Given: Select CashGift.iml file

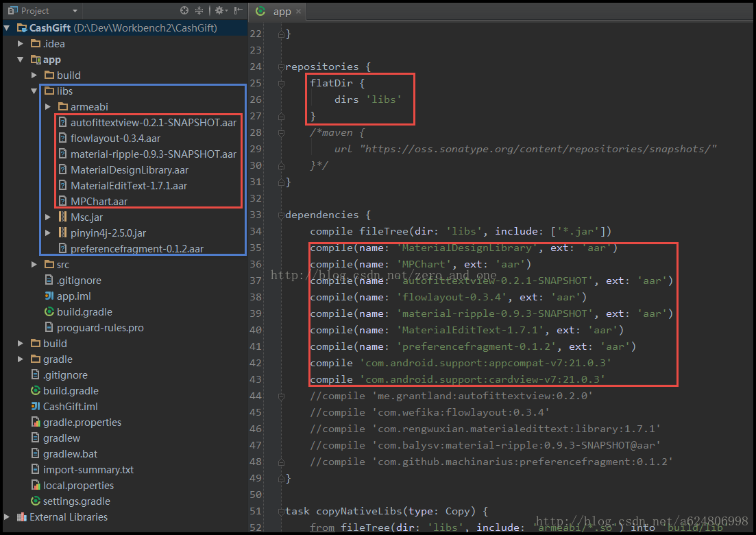Looking at the screenshot, I should [x=71, y=407].
